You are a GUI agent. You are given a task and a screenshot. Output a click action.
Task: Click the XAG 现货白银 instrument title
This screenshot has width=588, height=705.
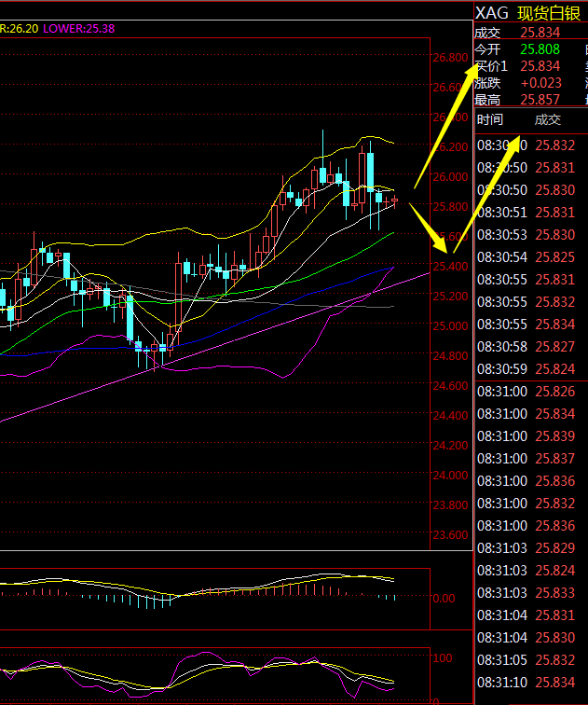click(x=527, y=12)
